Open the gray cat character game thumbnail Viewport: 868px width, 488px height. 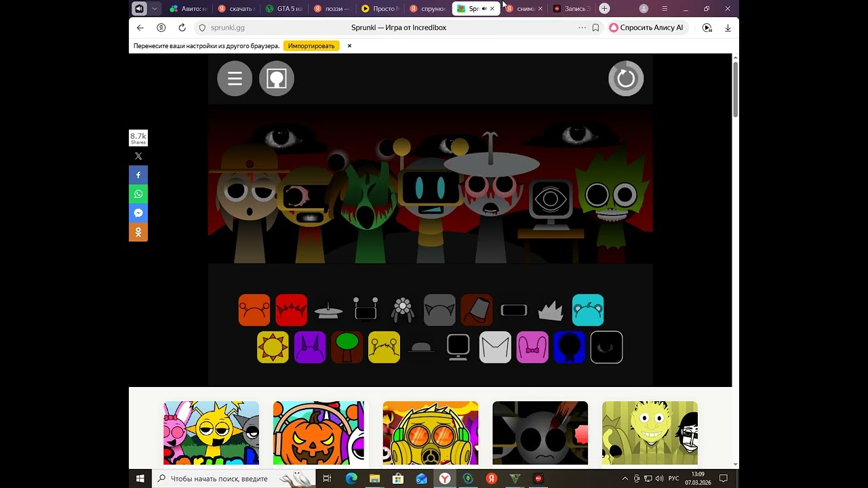(540, 433)
